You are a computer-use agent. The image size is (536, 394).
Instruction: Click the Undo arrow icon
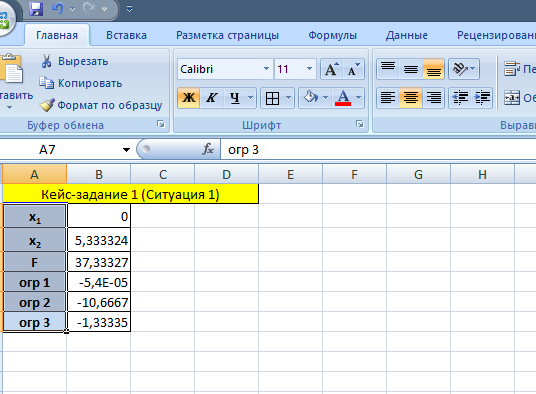57,9
